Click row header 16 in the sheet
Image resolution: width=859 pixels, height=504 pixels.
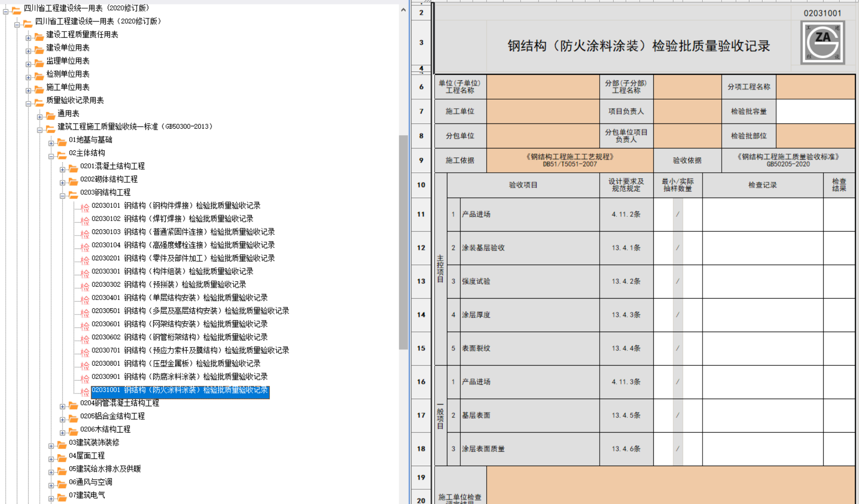coord(421,382)
